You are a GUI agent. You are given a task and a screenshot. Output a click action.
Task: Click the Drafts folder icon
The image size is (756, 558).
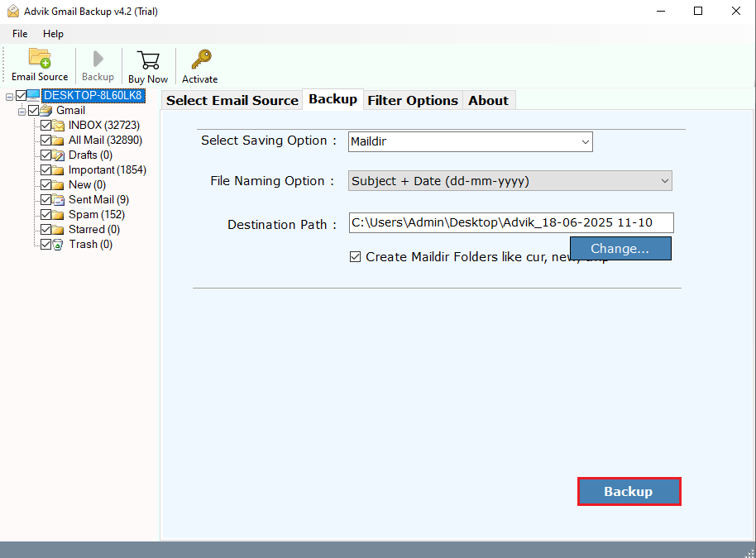tap(59, 155)
